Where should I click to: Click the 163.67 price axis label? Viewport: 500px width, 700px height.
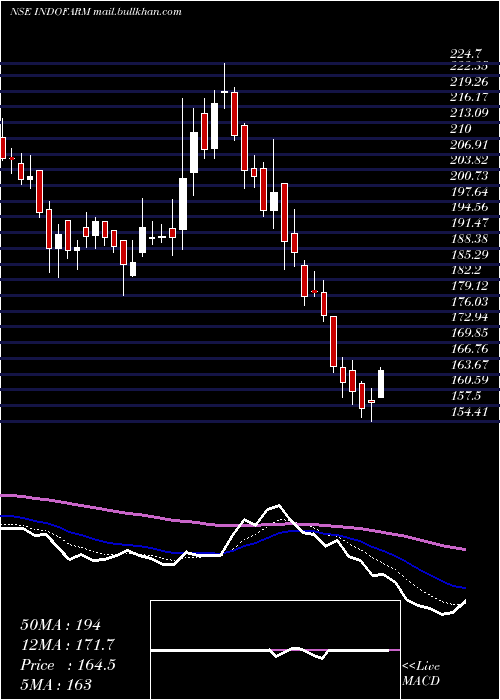471,365
